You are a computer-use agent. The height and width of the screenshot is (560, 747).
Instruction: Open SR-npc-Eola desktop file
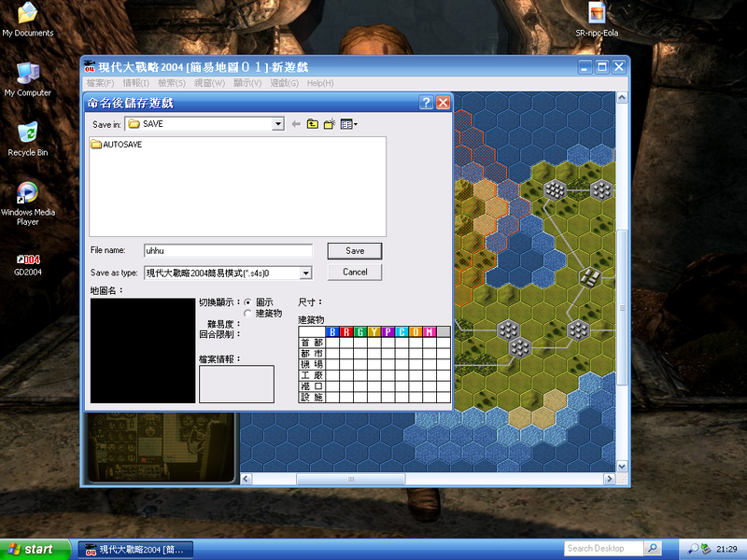pyautogui.click(x=597, y=20)
